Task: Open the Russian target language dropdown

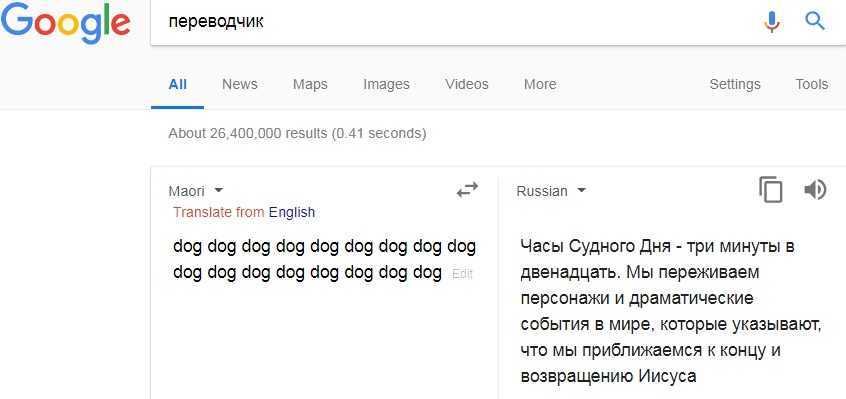Action: click(551, 191)
